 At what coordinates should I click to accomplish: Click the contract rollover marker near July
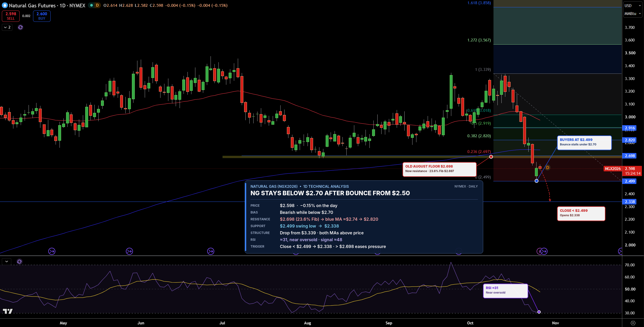tap(211, 251)
